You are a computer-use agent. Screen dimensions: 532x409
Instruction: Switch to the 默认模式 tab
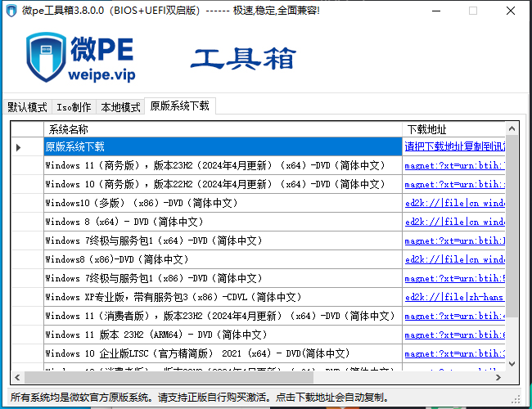pos(27,107)
